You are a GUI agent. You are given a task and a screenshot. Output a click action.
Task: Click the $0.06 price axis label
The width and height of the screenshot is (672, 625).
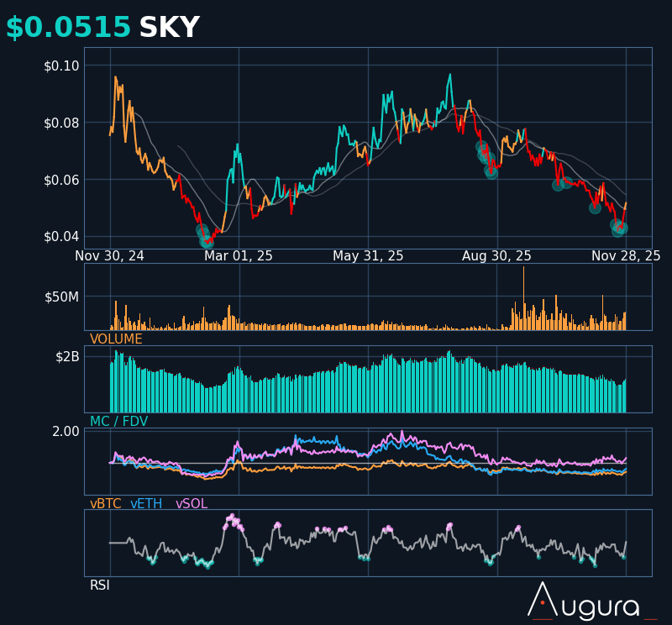tap(61, 180)
